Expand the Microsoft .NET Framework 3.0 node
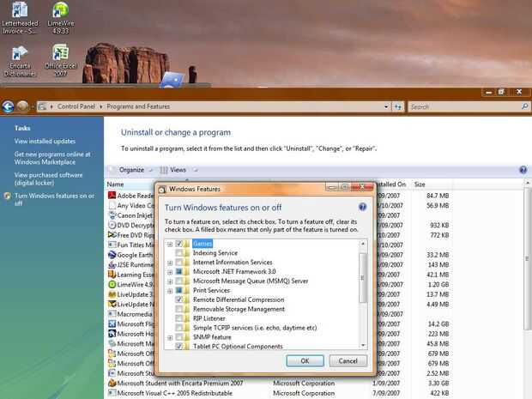Image resolution: width=532 pixels, height=399 pixels. tap(170, 272)
